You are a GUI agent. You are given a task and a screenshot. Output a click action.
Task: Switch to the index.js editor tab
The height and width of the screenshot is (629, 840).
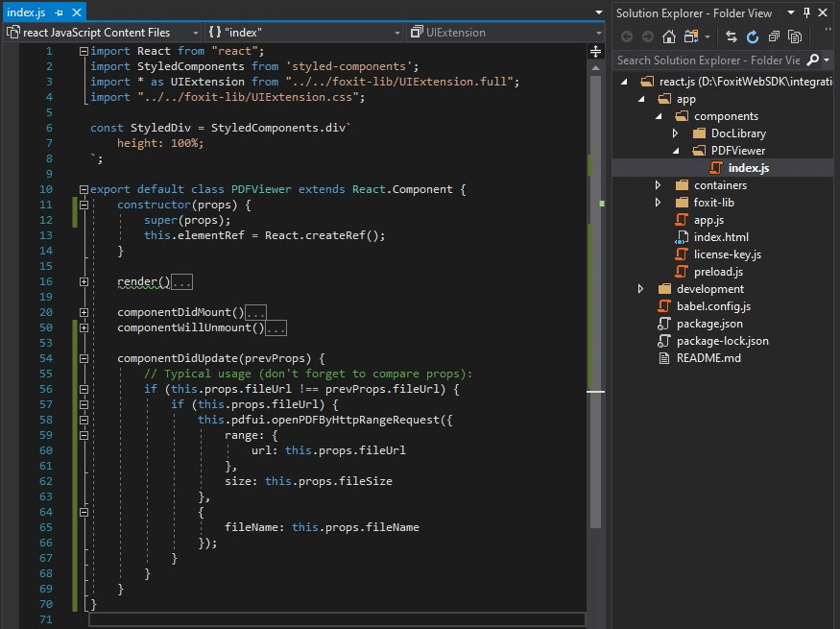(x=27, y=12)
